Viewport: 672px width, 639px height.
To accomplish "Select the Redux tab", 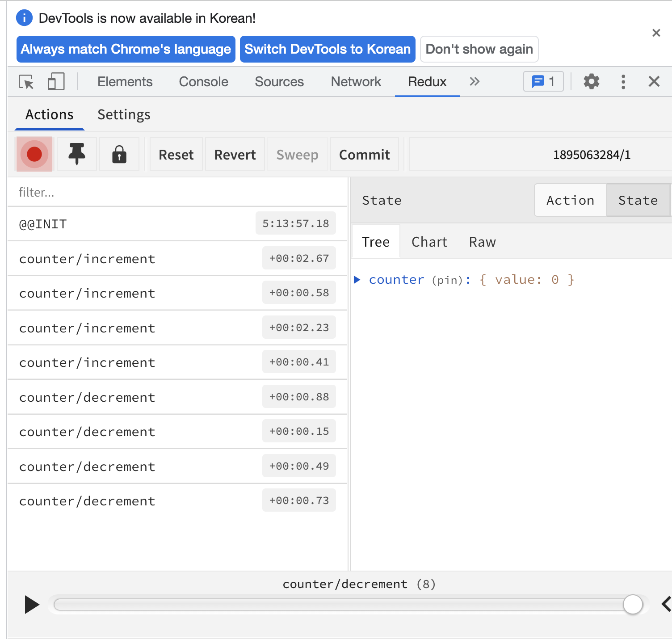I will coord(427,82).
